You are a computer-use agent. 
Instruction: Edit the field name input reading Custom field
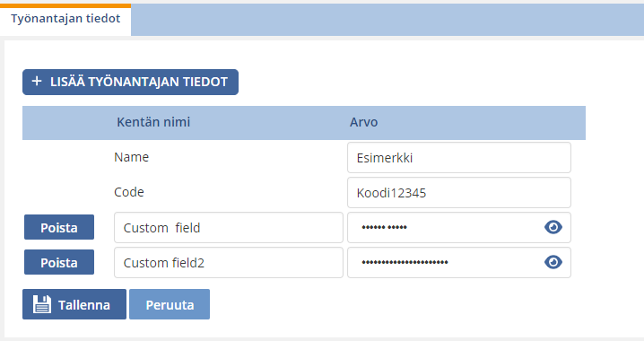[229, 228]
